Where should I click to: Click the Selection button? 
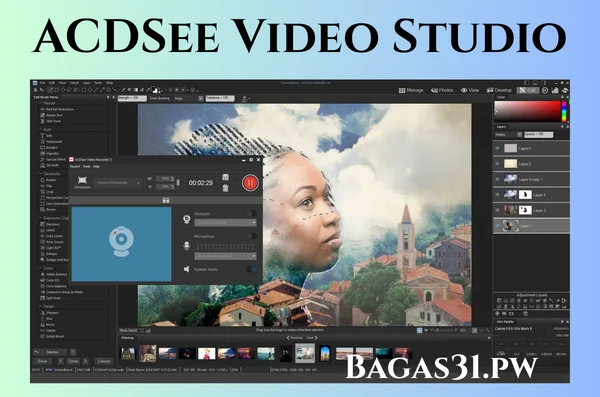(51, 352)
